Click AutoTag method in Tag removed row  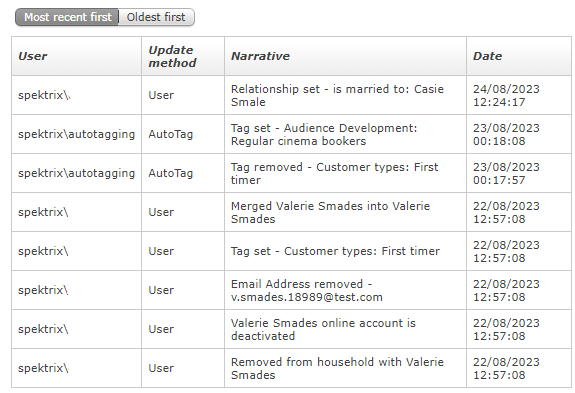(171, 173)
